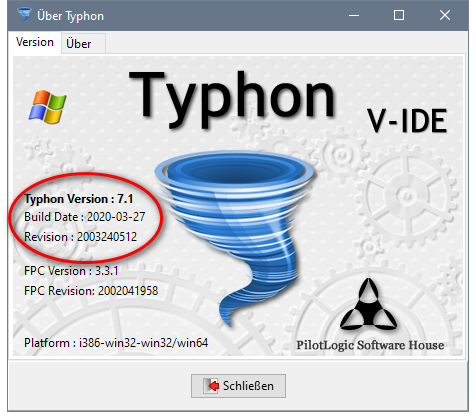Select the Version tab
The width and height of the screenshot is (476, 419).
(x=35, y=42)
